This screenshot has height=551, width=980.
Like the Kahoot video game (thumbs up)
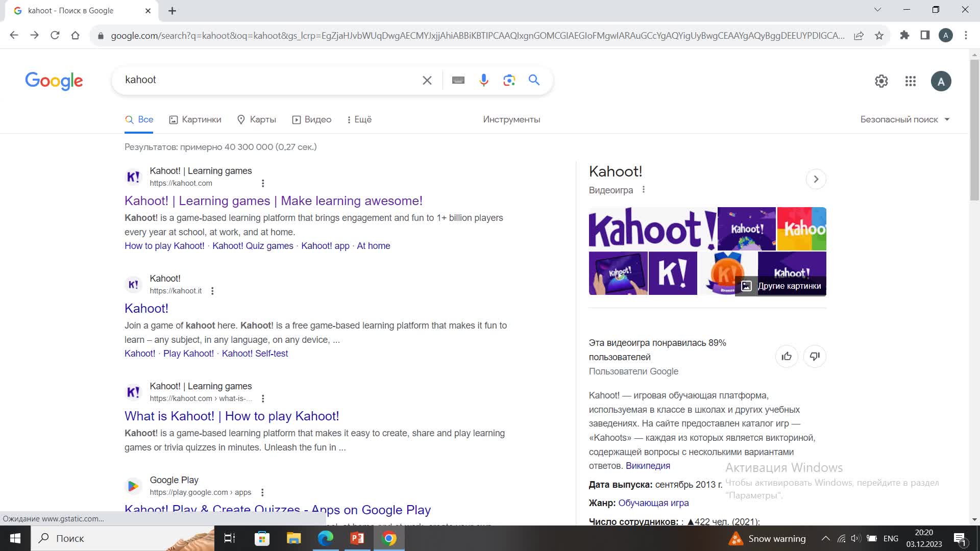787,356
